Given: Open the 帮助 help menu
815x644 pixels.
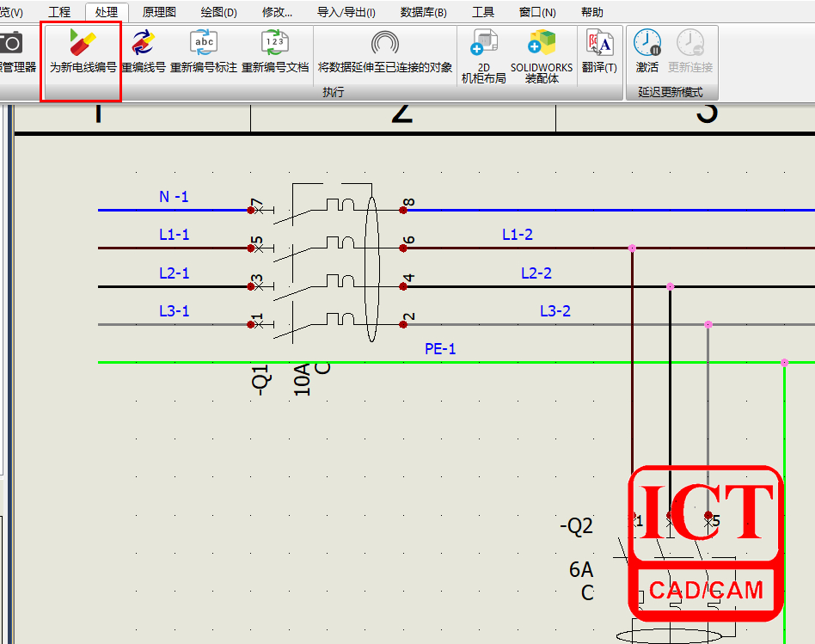Looking at the screenshot, I should (x=592, y=12).
